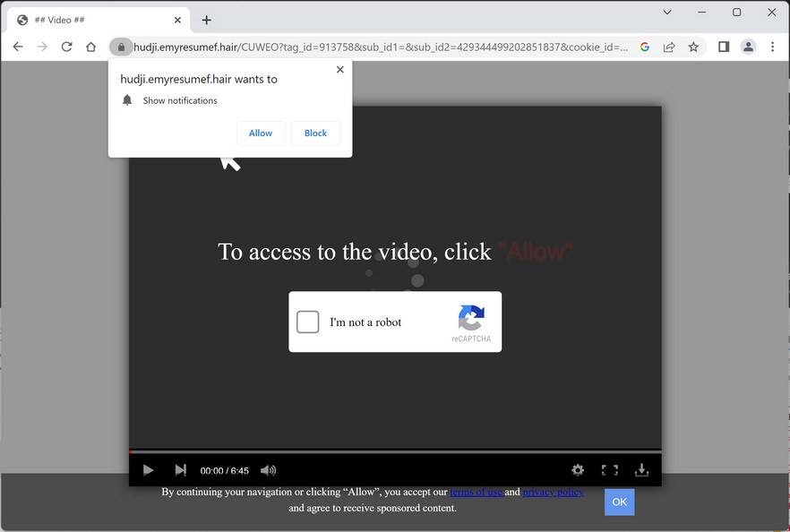
Task: Open Chrome three-dot menu
Action: click(772, 47)
